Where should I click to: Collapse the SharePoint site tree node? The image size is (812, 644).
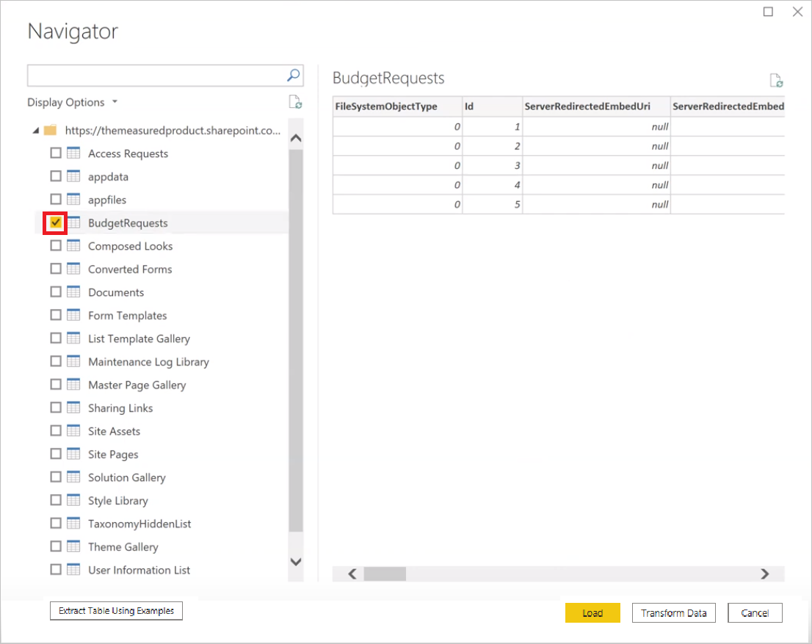[x=35, y=130]
